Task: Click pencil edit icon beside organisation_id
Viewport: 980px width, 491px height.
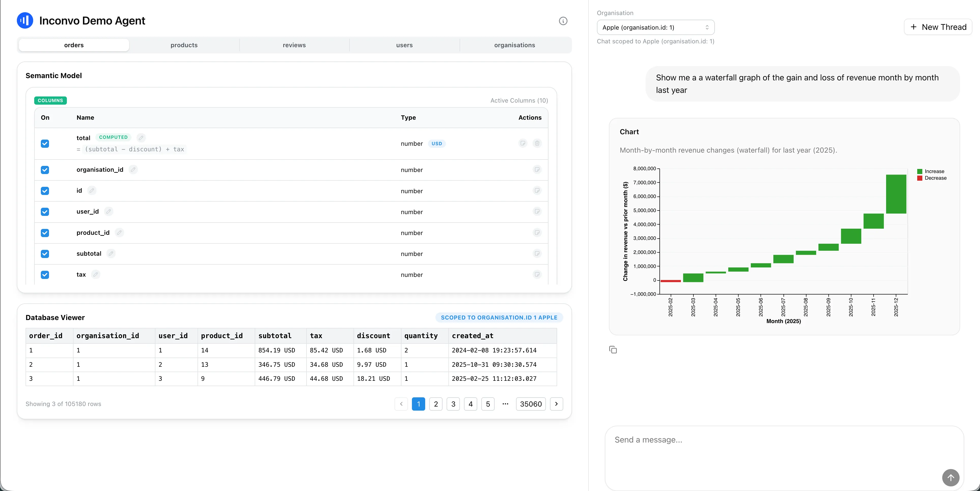Action: point(133,170)
